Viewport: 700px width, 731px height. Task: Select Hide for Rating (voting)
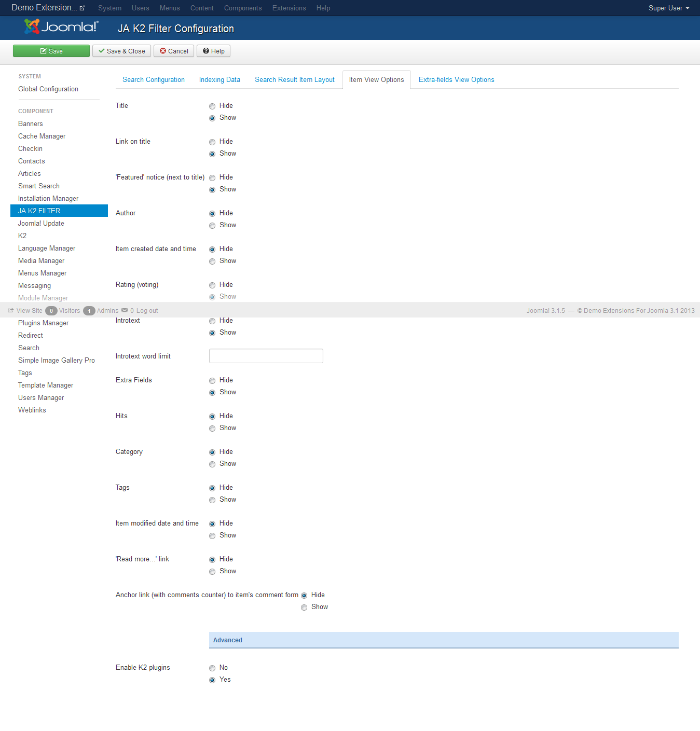coord(212,285)
